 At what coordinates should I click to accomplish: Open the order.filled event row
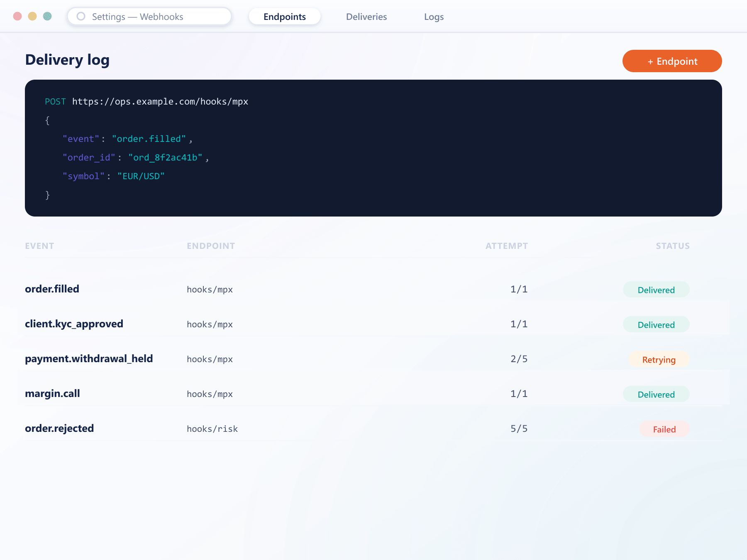[x=373, y=289]
